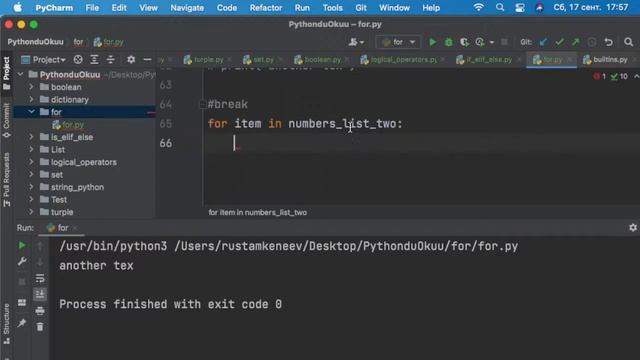
Task: Rerun for in the Run panel
Action: point(22,245)
